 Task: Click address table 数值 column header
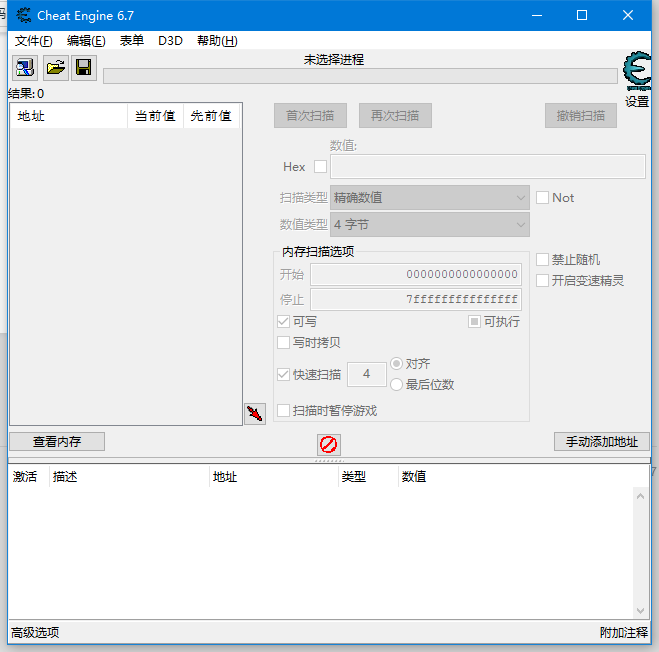[414, 476]
